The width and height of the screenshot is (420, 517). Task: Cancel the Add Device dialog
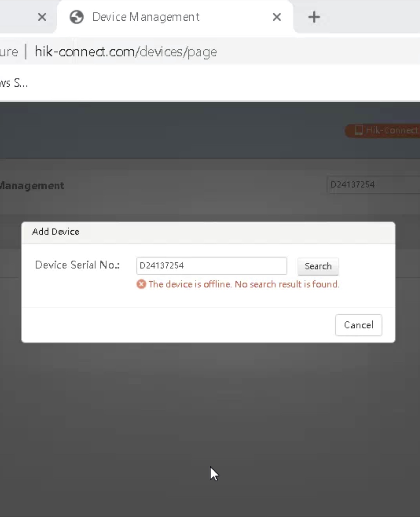(358, 325)
